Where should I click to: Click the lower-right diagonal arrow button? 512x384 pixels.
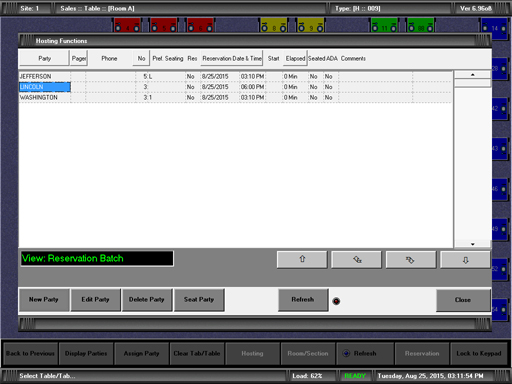click(411, 259)
